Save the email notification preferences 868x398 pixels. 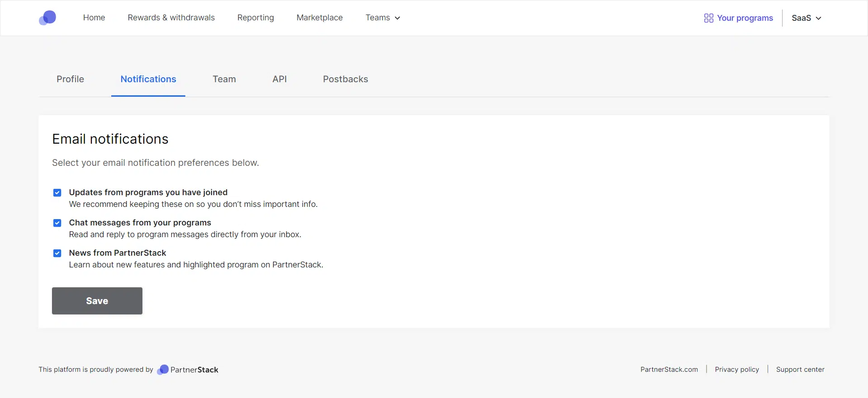pos(97,301)
